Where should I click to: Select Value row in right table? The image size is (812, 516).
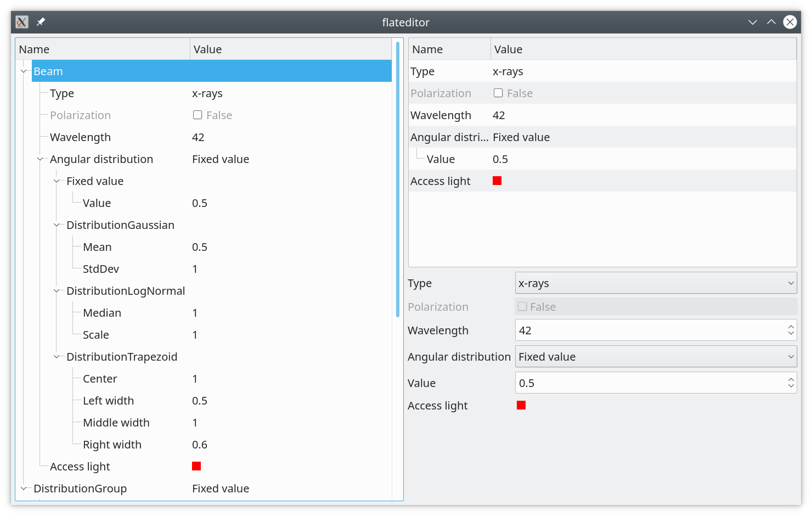click(x=602, y=159)
